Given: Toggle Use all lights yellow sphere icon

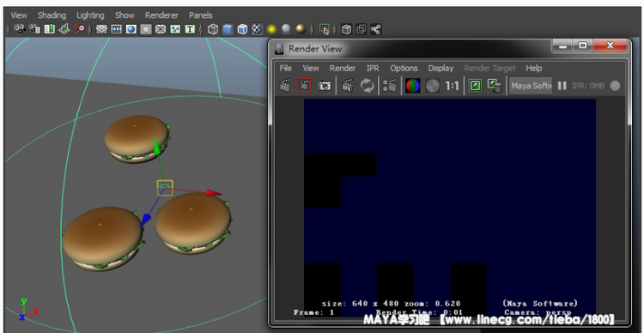Looking at the screenshot, I should coord(271,29).
